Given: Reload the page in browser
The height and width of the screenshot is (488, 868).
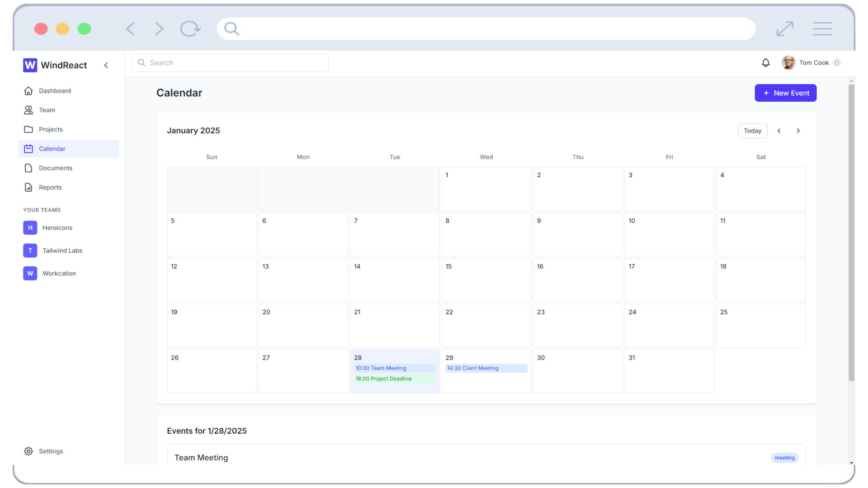Looking at the screenshot, I should point(190,29).
